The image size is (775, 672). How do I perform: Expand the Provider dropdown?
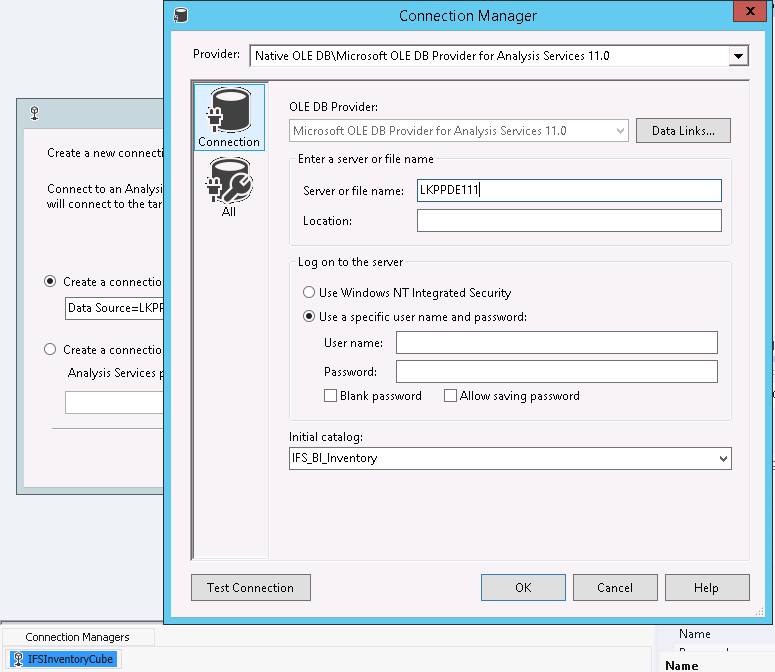[x=738, y=56]
